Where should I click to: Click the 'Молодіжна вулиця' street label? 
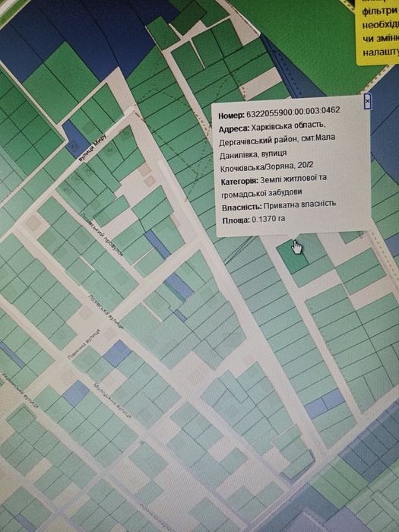[112, 401]
